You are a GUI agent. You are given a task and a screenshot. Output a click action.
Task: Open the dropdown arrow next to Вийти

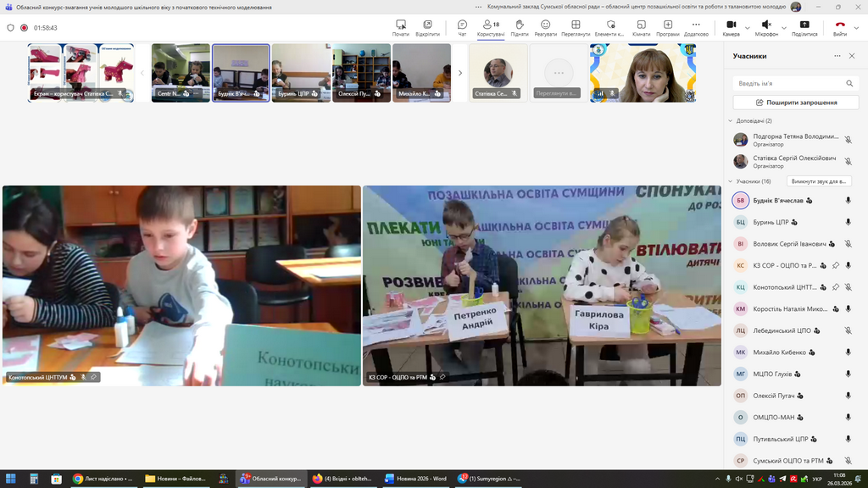(x=858, y=27)
